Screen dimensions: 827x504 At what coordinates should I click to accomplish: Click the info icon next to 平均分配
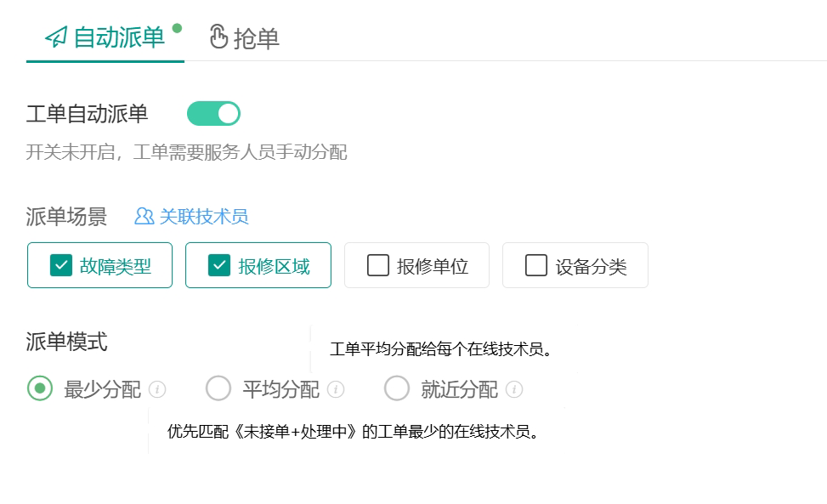click(x=337, y=389)
